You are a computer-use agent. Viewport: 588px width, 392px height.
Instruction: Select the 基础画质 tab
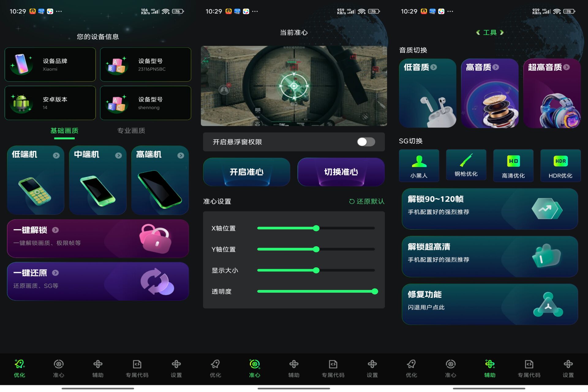point(64,130)
